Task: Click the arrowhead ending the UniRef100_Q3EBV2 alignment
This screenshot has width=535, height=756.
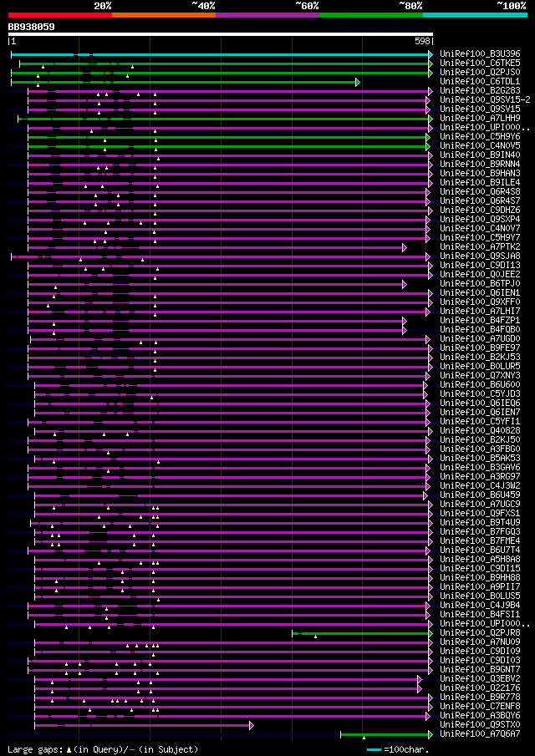Action: [420, 679]
